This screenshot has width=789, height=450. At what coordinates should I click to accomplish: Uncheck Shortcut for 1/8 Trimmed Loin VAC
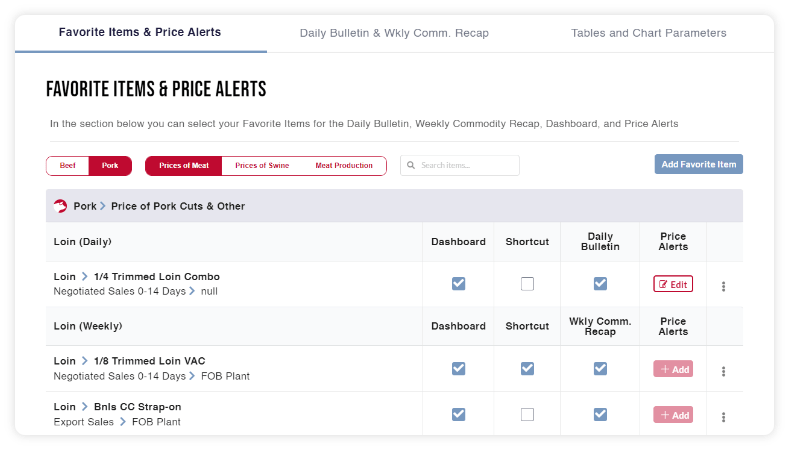(527, 369)
